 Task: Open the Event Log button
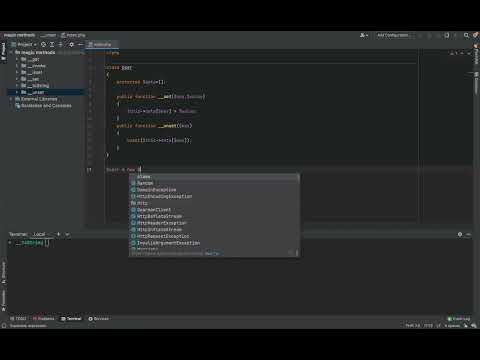tap(459, 319)
